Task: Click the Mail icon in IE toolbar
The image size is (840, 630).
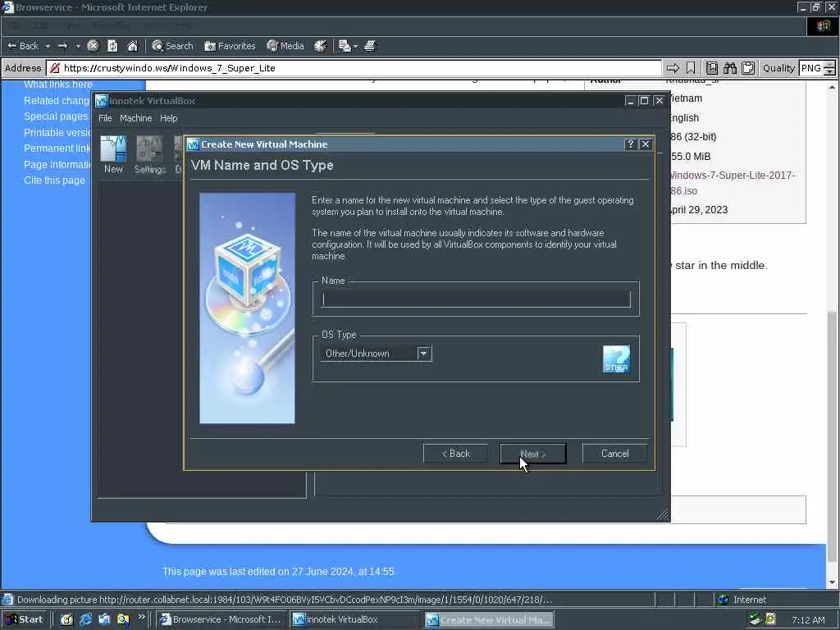Action: [347, 46]
